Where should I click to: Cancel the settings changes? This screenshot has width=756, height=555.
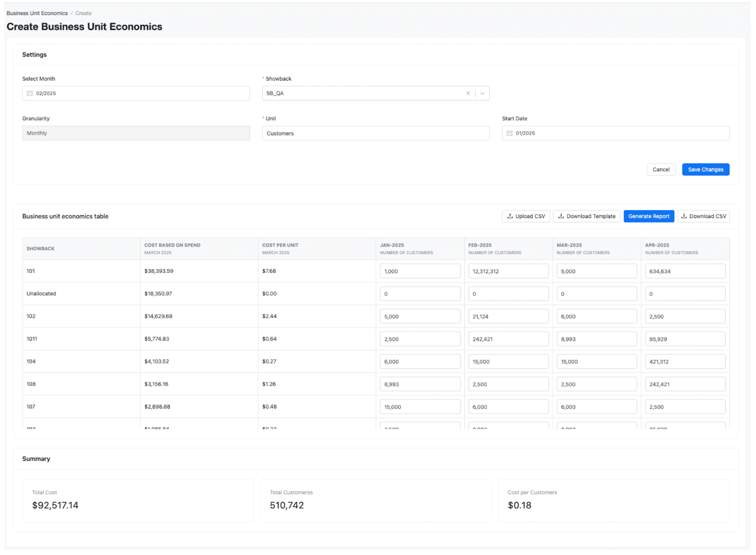point(661,169)
